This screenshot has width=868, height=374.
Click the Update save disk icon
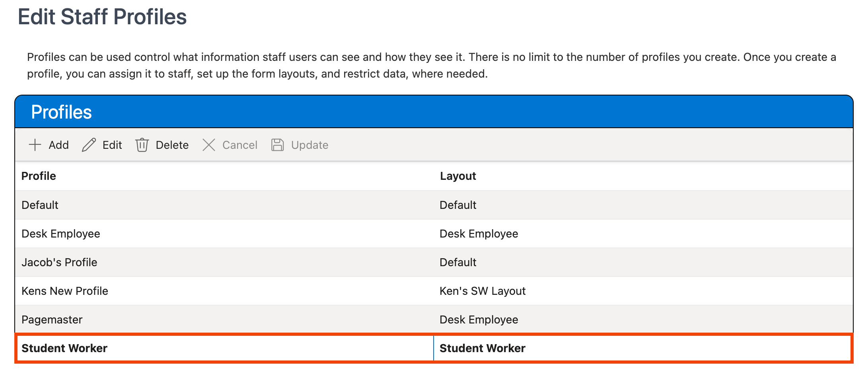tap(277, 144)
